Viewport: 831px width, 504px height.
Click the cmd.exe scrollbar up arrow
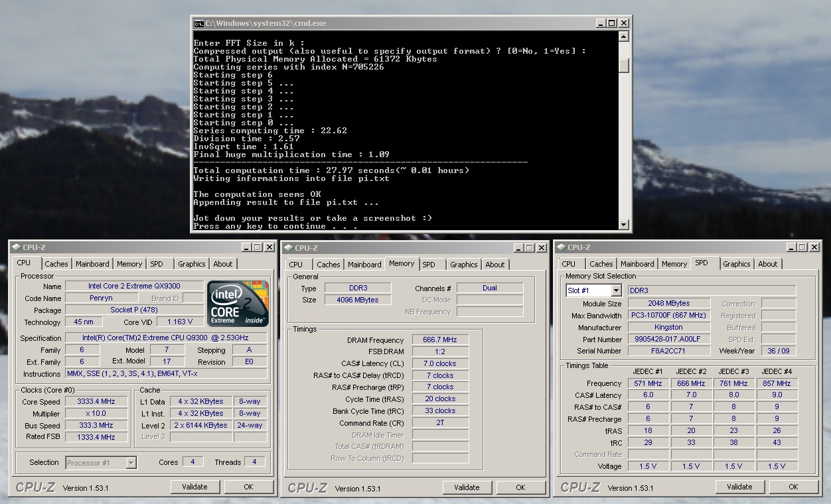tap(624, 36)
